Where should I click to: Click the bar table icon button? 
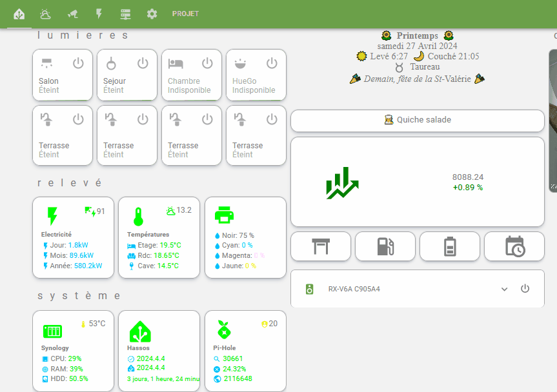click(x=320, y=246)
